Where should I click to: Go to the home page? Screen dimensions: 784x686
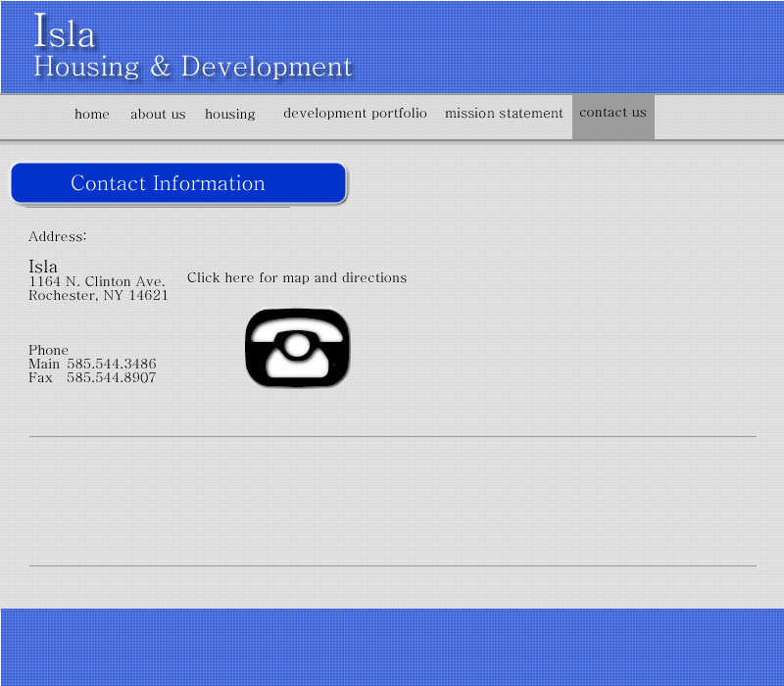pos(92,114)
